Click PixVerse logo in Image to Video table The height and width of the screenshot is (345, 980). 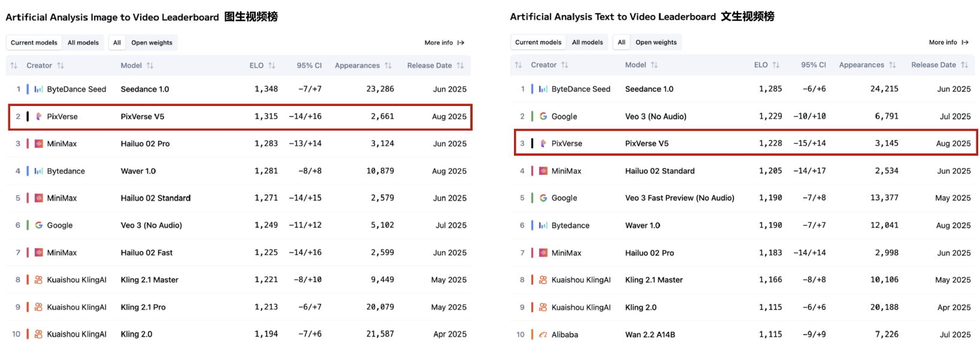click(39, 117)
